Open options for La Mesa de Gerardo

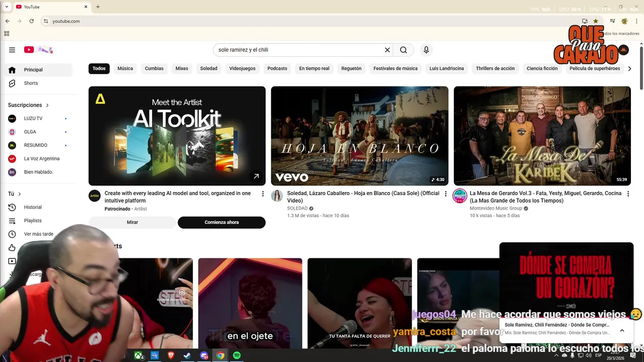point(628,194)
